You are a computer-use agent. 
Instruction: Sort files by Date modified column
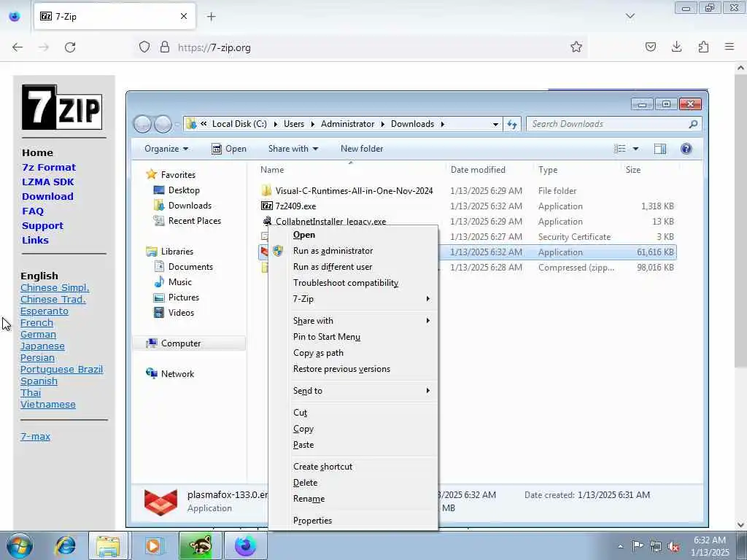click(478, 169)
